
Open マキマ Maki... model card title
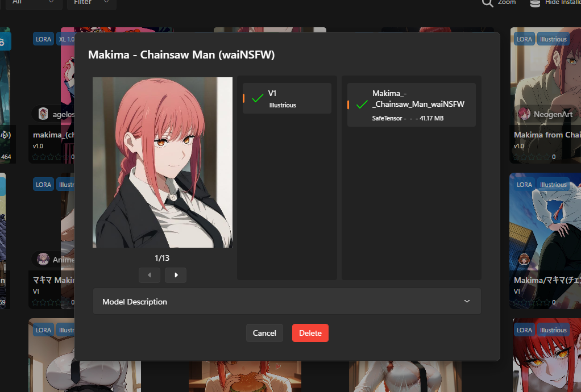click(54, 280)
